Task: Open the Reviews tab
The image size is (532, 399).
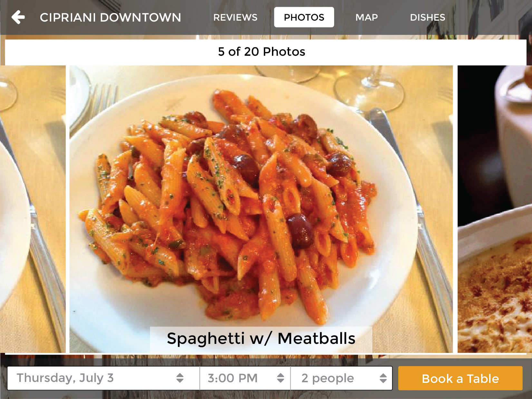Action: pyautogui.click(x=235, y=17)
